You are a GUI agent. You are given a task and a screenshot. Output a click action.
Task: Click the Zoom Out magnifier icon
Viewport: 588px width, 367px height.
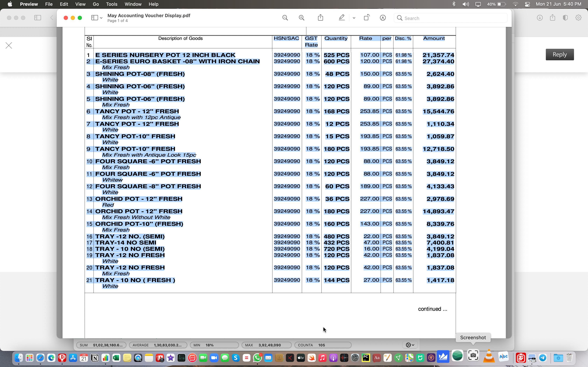(285, 18)
